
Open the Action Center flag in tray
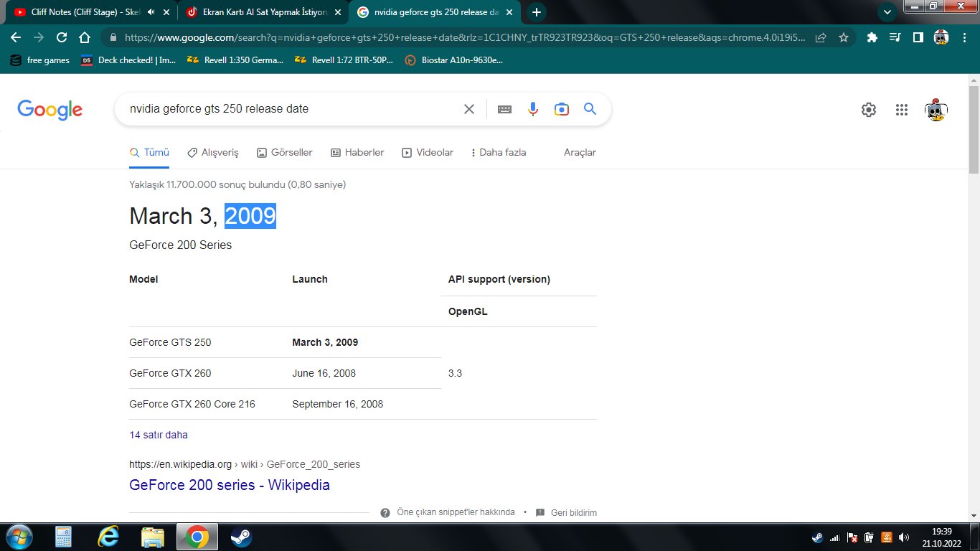click(852, 537)
